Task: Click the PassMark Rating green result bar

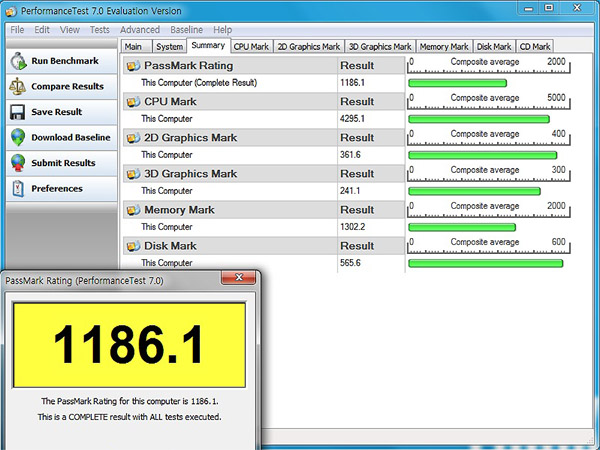Action: click(457, 83)
